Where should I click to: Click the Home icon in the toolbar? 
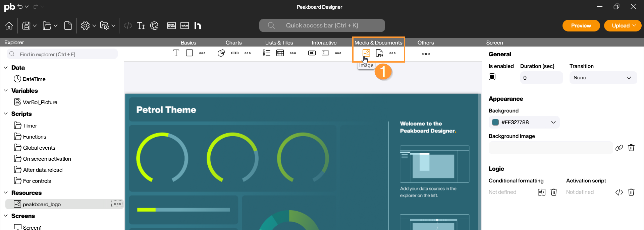click(x=9, y=26)
